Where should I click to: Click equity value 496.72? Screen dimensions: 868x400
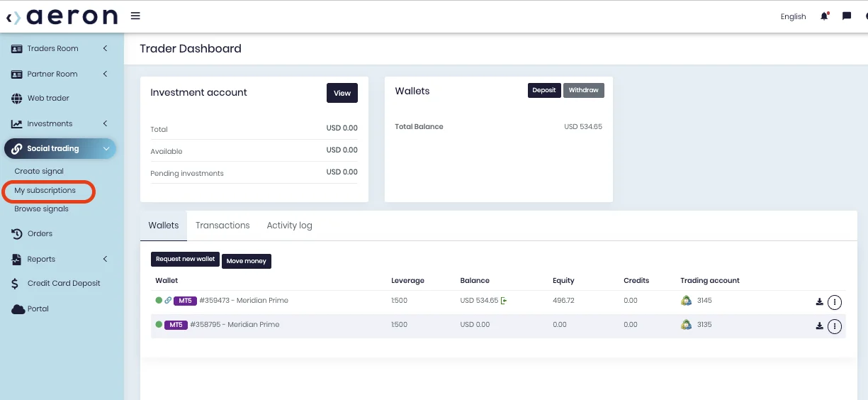[x=563, y=301]
